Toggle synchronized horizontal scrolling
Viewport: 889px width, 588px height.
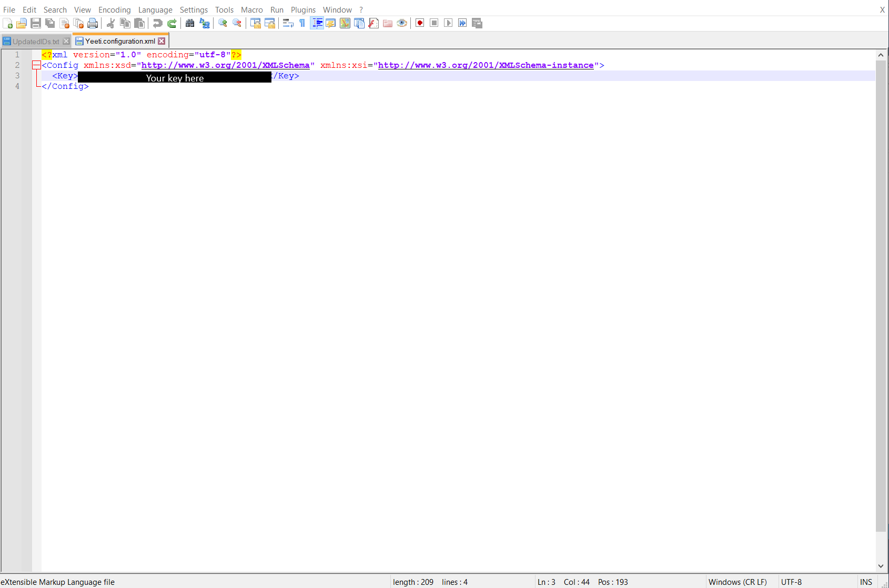tap(269, 23)
